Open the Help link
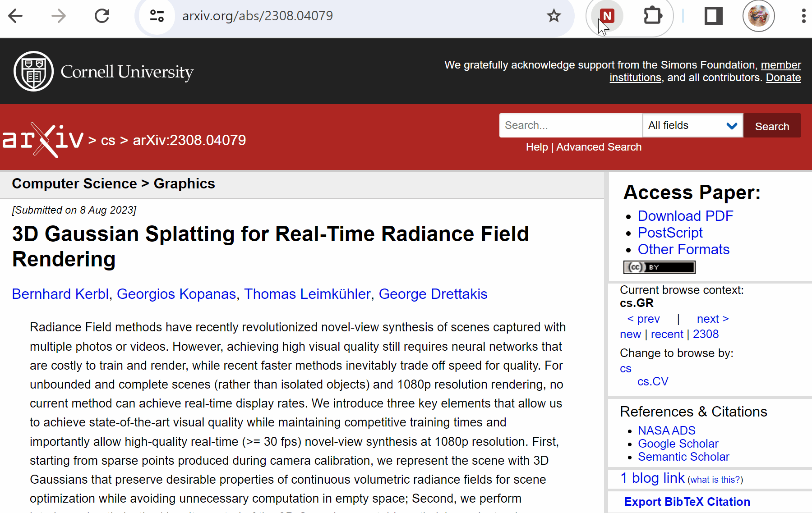Screen dimensions: 812x513 point(537,147)
